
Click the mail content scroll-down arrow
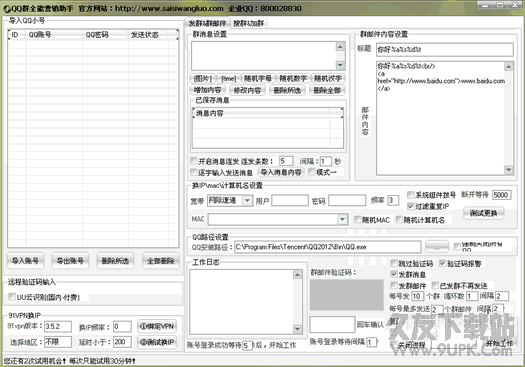click(509, 170)
